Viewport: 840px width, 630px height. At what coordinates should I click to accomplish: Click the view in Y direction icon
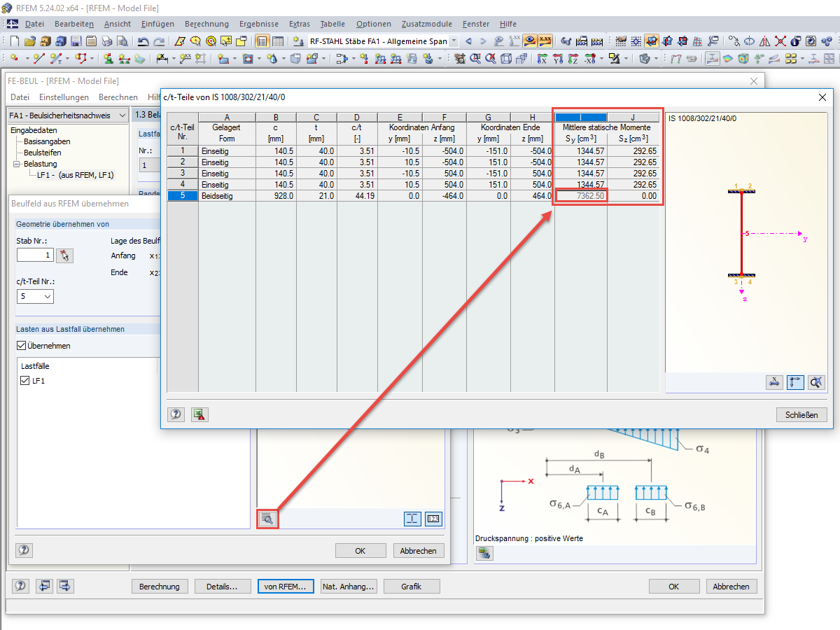pyautogui.click(x=558, y=58)
